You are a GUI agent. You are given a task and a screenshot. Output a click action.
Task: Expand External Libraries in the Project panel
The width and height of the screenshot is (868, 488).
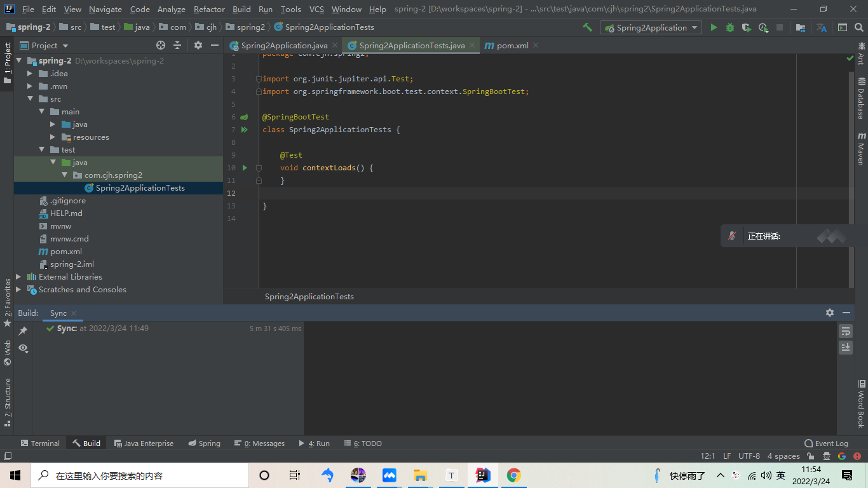click(x=17, y=276)
